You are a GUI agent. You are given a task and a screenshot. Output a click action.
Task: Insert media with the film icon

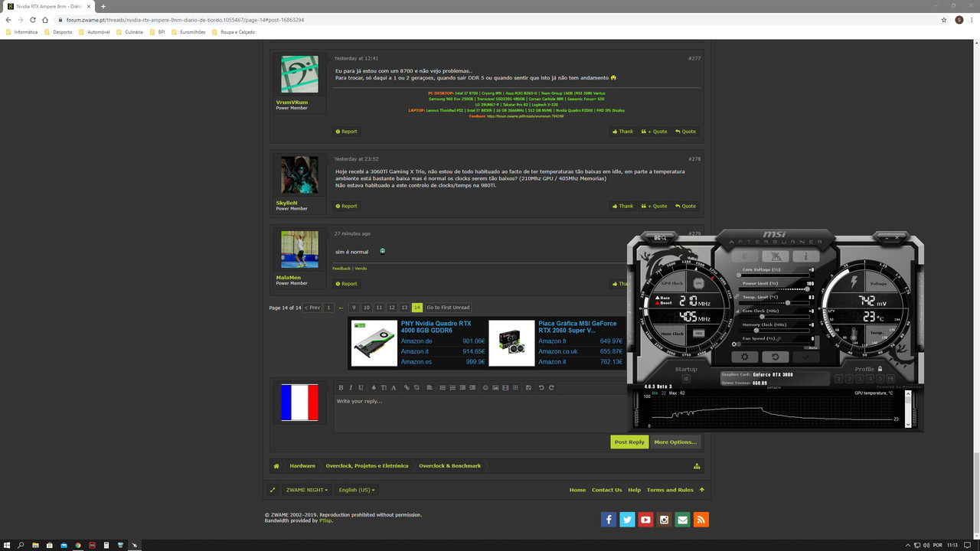pos(505,387)
